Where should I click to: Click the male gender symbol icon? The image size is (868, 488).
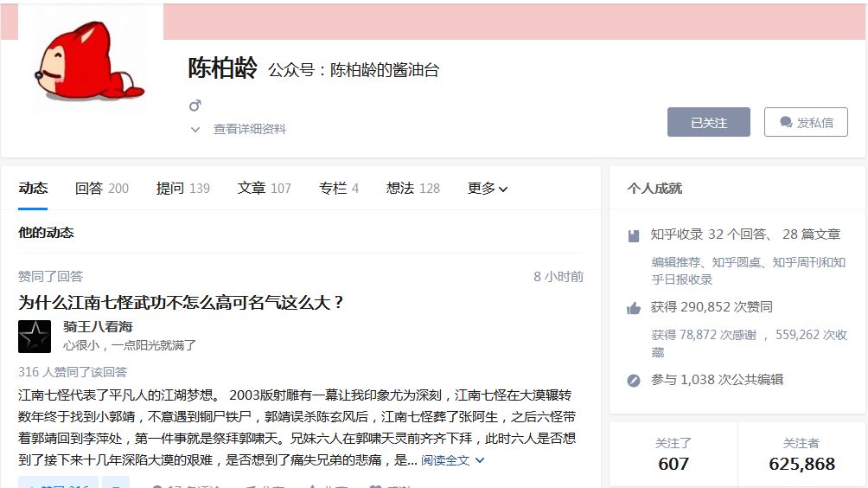pos(195,106)
